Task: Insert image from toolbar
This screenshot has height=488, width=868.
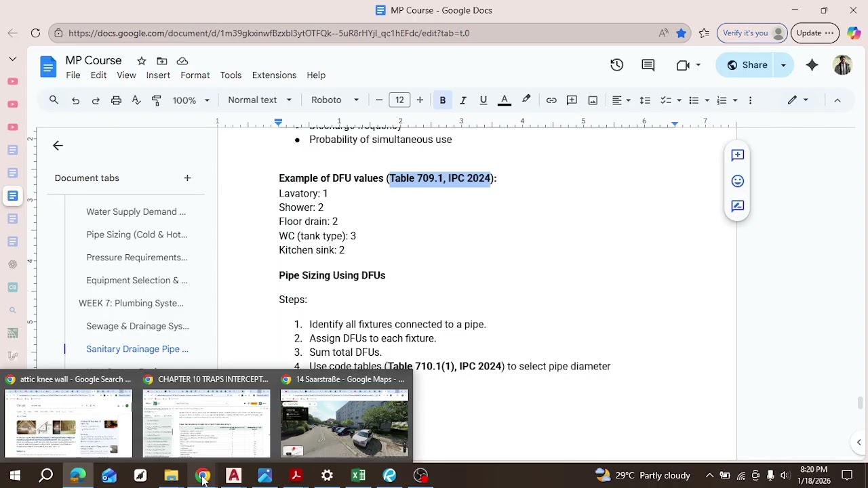Action: 593,100
